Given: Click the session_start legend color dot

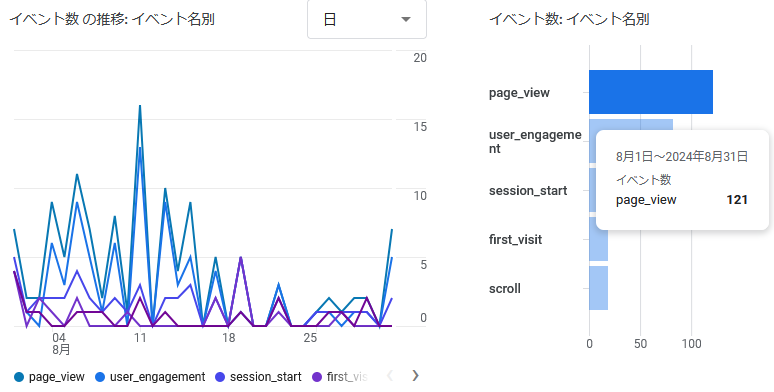Looking at the screenshot, I should tap(220, 377).
